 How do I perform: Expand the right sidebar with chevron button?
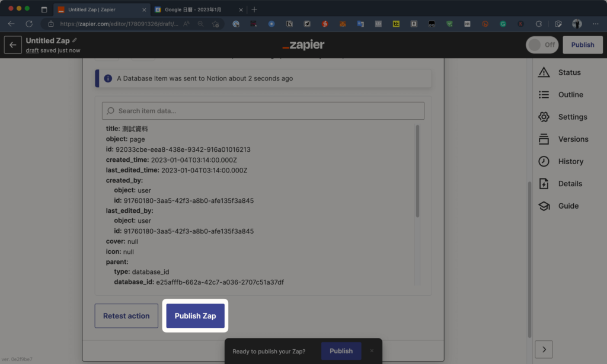pyautogui.click(x=544, y=350)
